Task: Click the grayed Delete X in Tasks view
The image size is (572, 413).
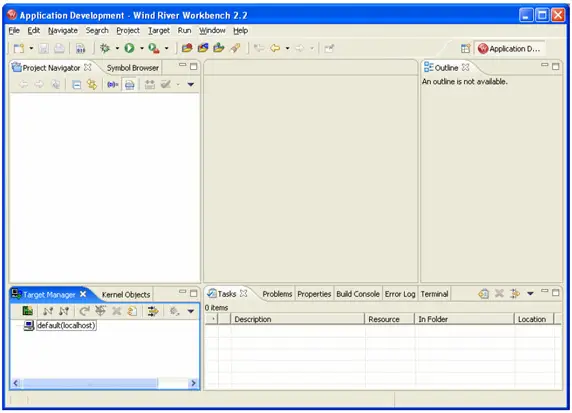Action: click(499, 294)
